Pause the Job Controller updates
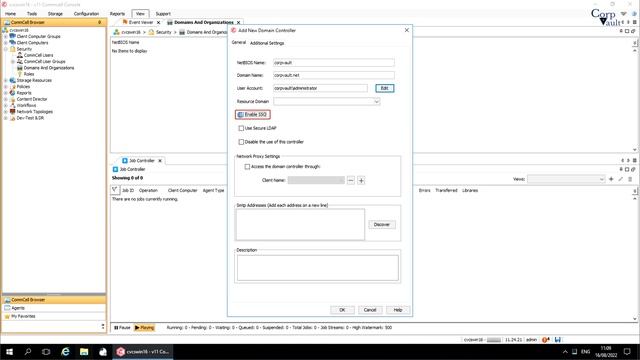 click(x=122, y=327)
